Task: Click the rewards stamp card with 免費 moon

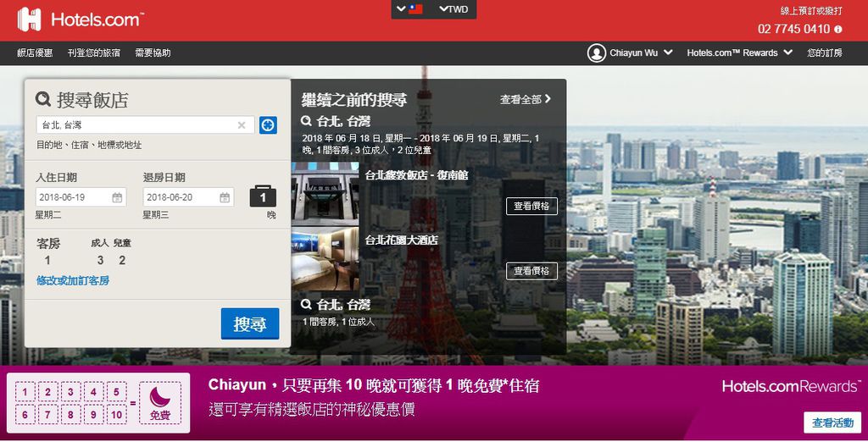Action: (x=98, y=403)
